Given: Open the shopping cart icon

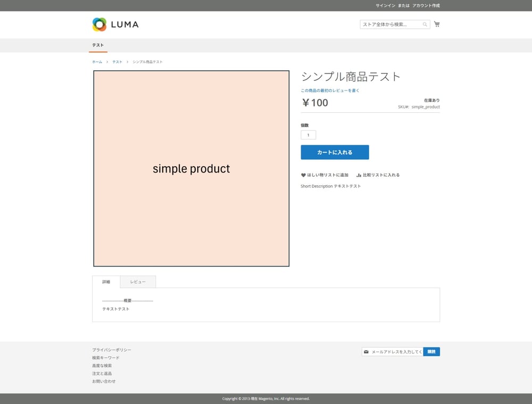Looking at the screenshot, I should pos(437,24).
